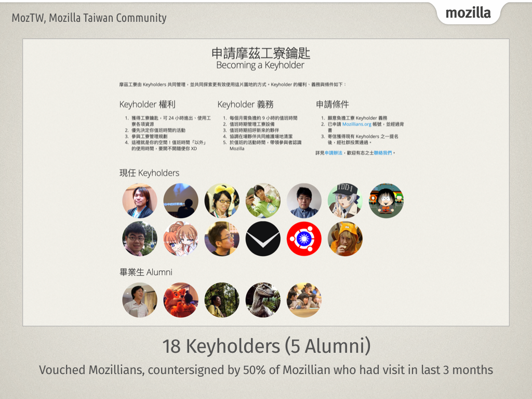Select the South Park character avatar
The width and height of the screenshot is (532, 399).
[386, 201]
